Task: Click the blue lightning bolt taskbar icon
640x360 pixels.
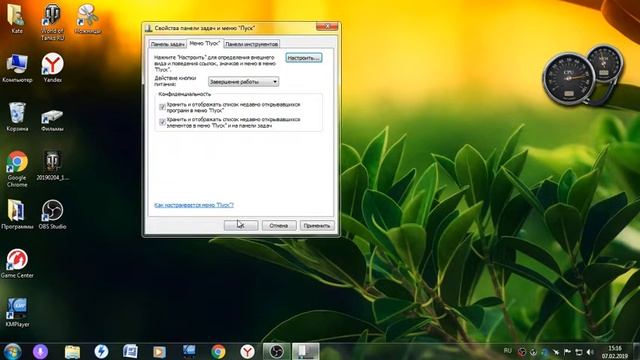Action: coord(101,351)
